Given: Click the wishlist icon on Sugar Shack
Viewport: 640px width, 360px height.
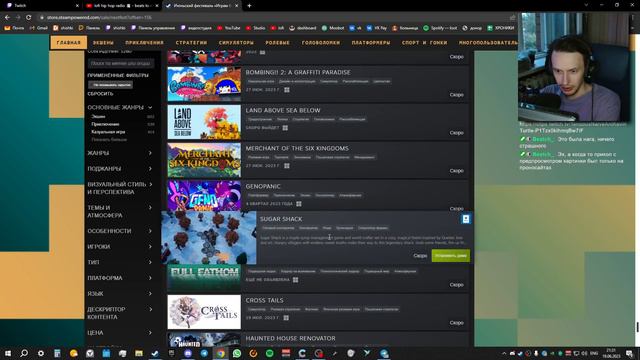Looking at the screenshot, I should point(466,219).
